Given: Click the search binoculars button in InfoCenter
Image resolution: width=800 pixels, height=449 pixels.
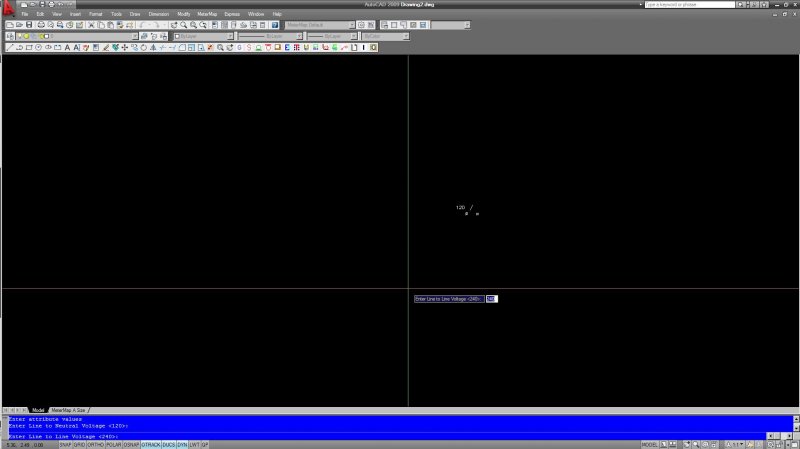Looking at the screenshot, I should 741,4.
